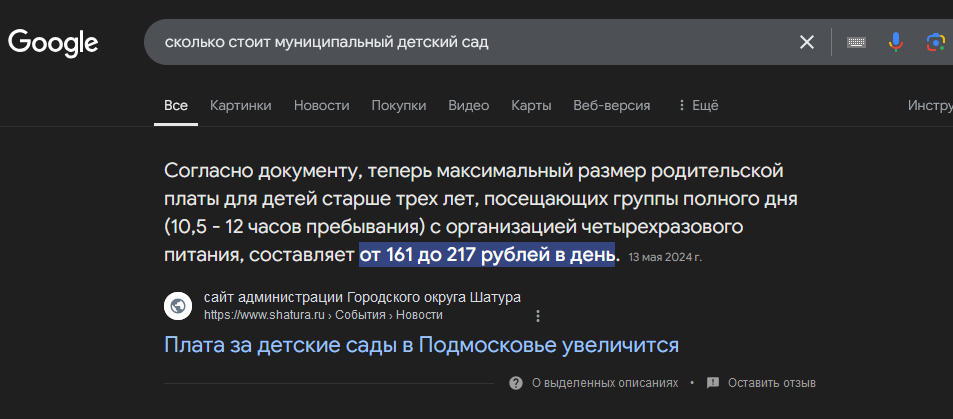953x419 pixels.
Task: Open "Плата за детские сады в Подмосковье увеличится" link
Action: click(421, 346)
